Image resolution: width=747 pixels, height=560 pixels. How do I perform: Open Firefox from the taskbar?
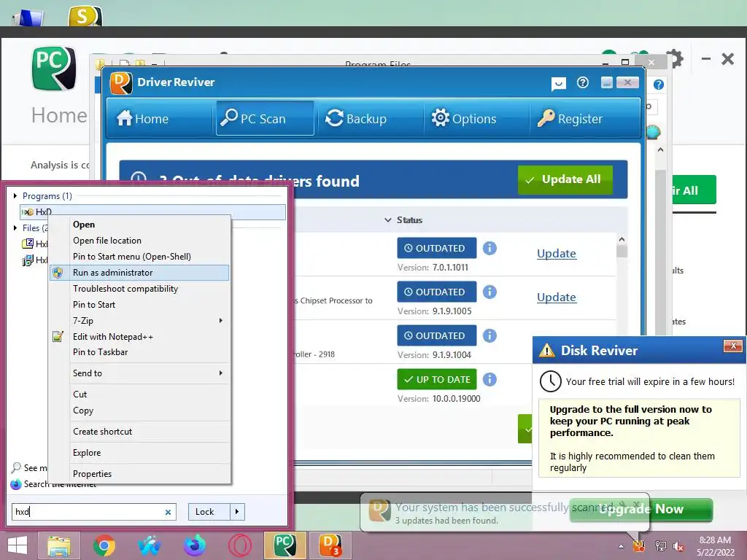click(195, 545)
